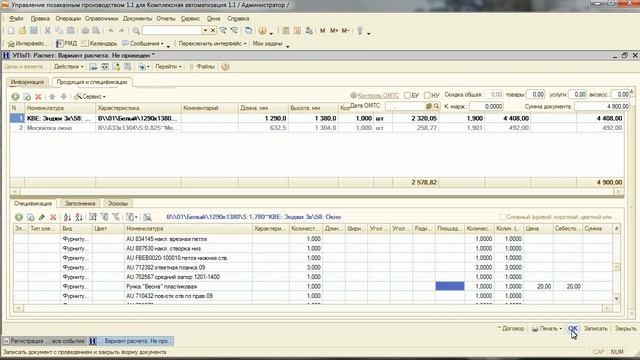The width and height of the screenshot is (640, 360).
Task: Click the Undo arrow icon
Action: 111,31
